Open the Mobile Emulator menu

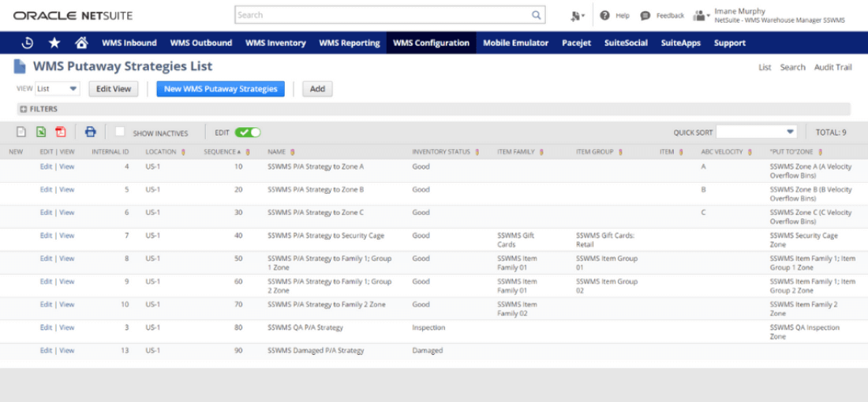tap(515, 43)
